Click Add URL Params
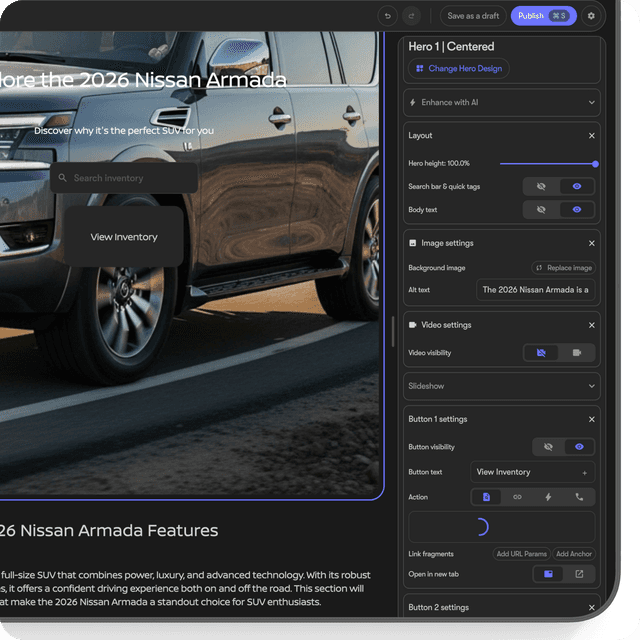 pyautogui.click(x=521, y=554)
